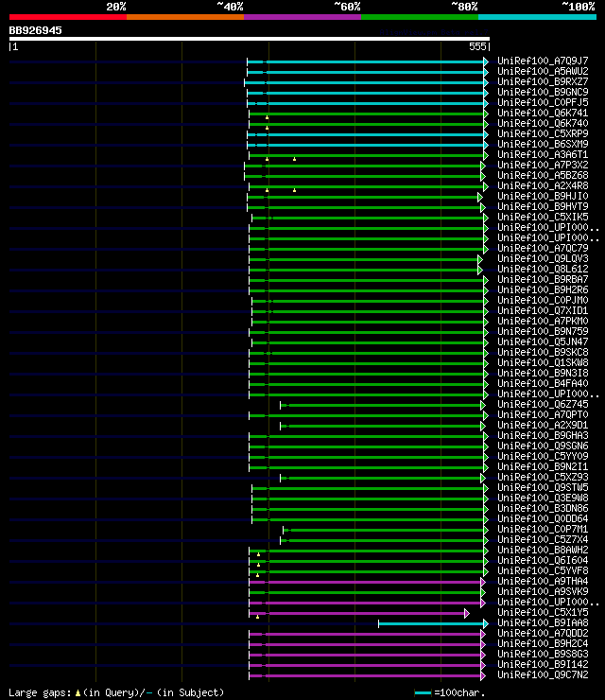The height and width of the screenshot is (700, 605).
Task: Select the UniRef100_Q5JN47 label
Action: tap(543, 342)
